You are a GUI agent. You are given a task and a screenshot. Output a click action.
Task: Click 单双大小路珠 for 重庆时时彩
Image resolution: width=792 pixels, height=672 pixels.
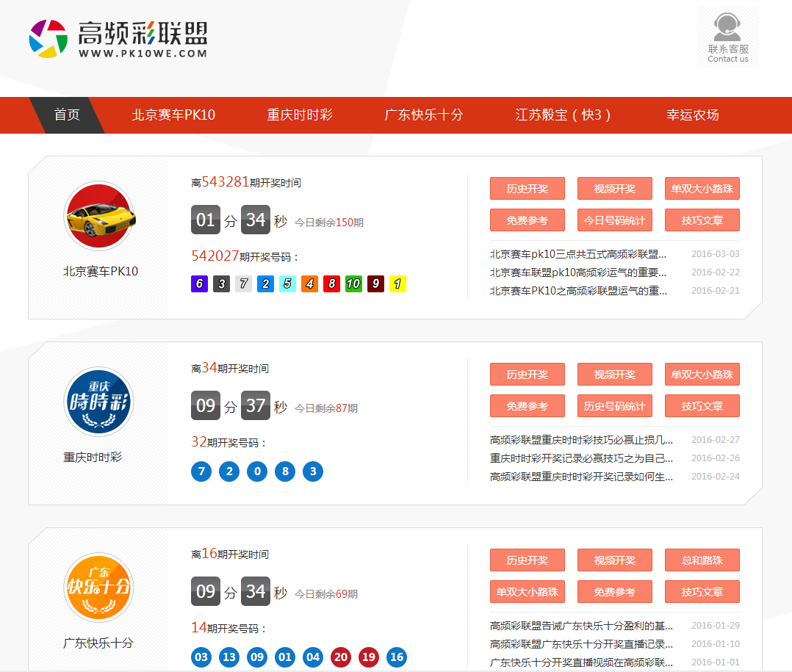point(702,374)
